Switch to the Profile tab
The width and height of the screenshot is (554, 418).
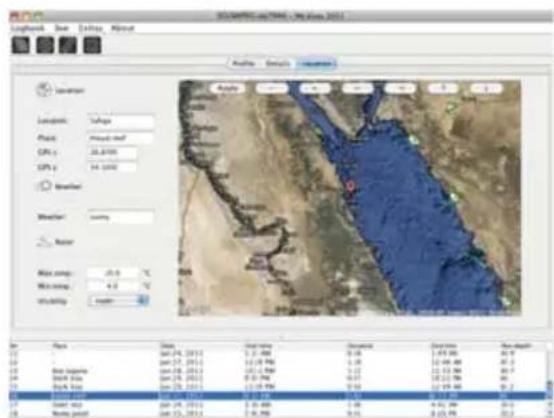(x=243, y=64)
